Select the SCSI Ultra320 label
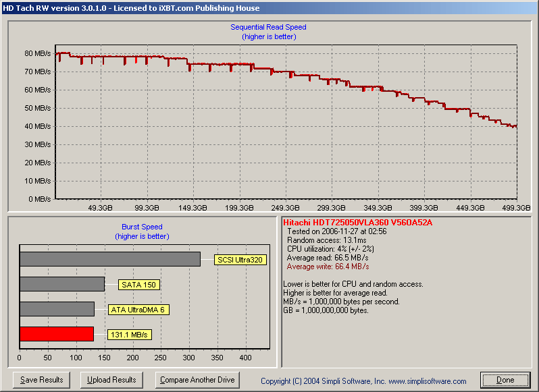 coord(240,260)
